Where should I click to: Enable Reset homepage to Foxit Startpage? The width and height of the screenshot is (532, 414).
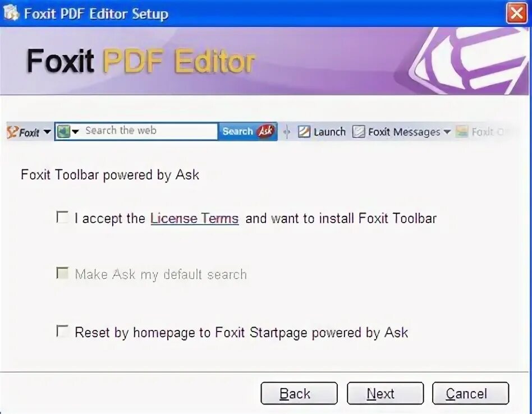tap(62, 331)
